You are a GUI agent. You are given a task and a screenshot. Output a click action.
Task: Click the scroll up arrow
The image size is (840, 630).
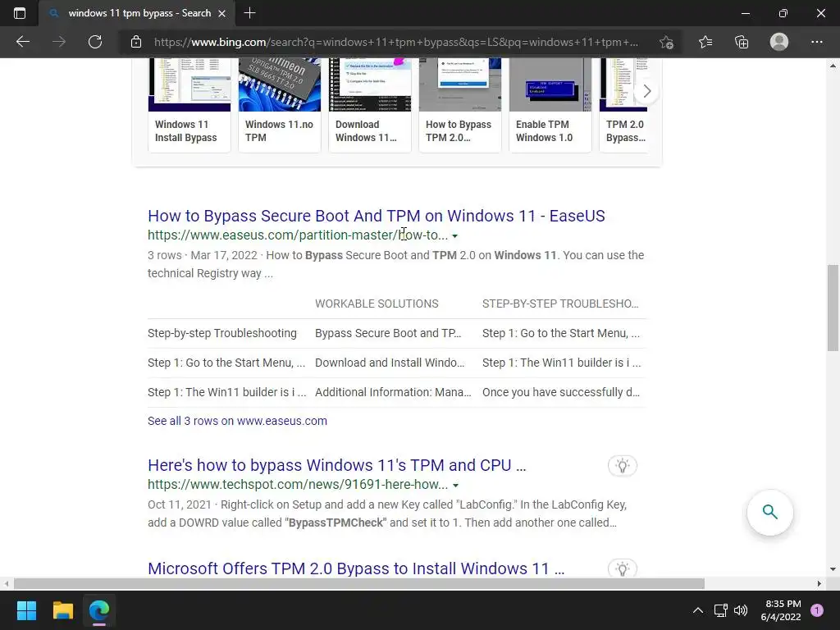833,66
